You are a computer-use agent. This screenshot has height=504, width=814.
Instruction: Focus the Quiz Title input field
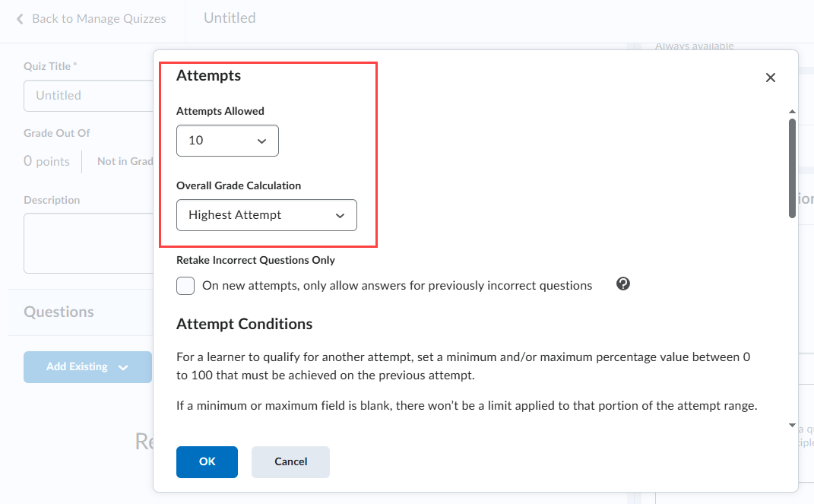pos(87,96)
